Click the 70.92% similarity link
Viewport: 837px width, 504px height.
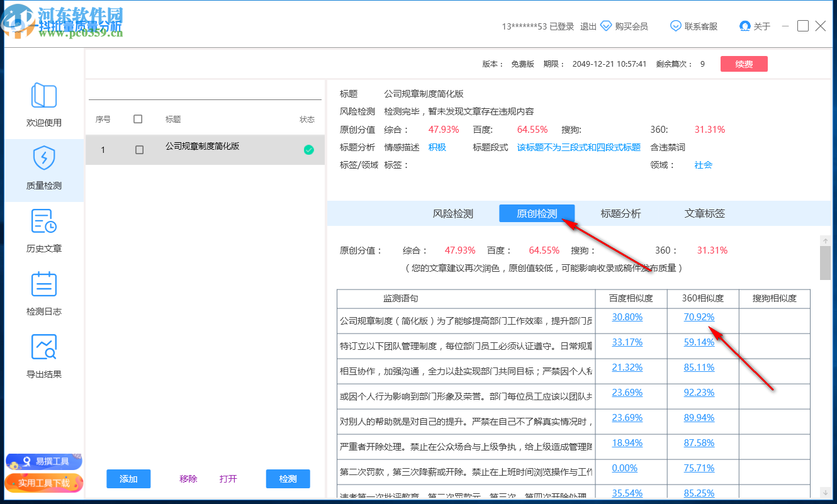[699, 316]
